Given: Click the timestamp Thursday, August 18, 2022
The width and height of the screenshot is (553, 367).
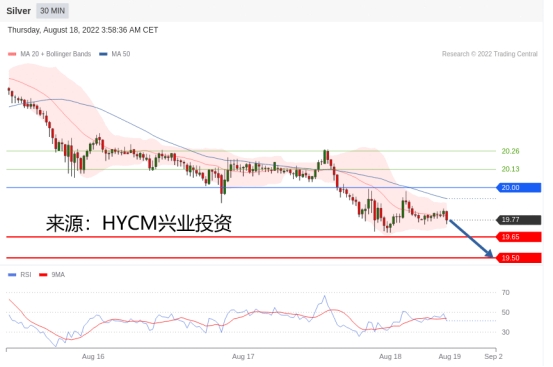Looking at the screenshot, I should pyautogui.click(x=83, y=30).
